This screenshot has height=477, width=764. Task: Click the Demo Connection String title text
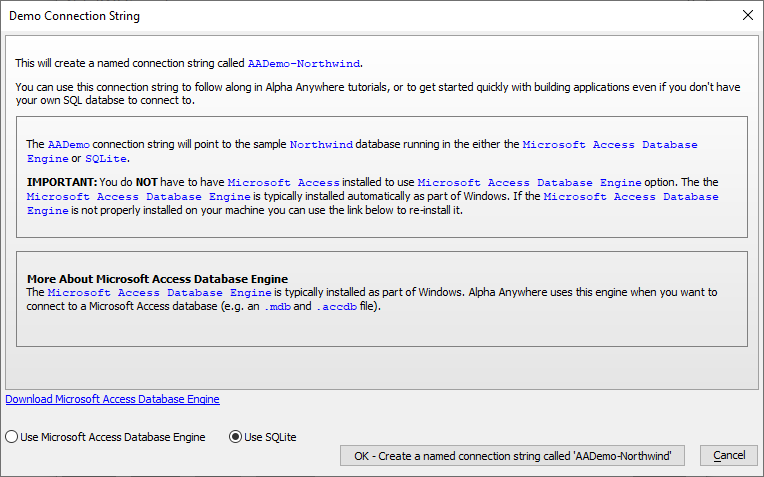coord(75,16)
